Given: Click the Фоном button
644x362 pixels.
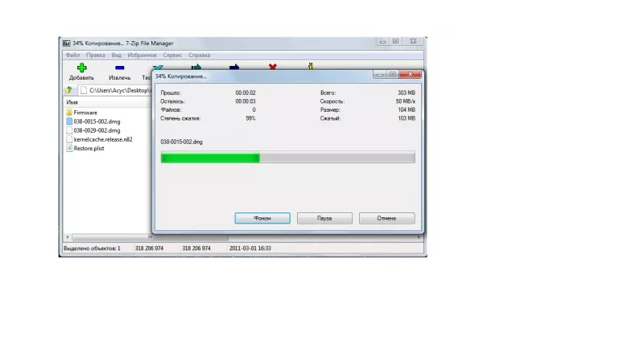Looking at the screenshot, I should click(x=262, y=218).
